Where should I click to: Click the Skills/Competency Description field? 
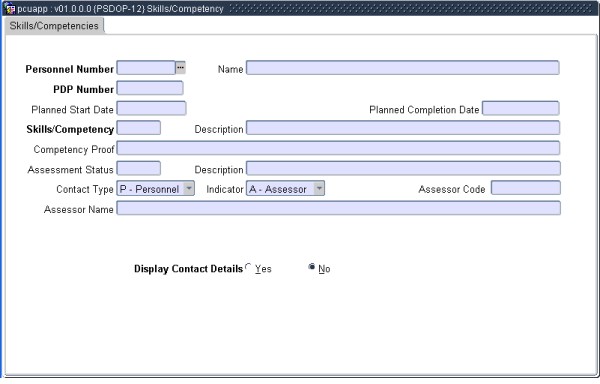[403, 128]
